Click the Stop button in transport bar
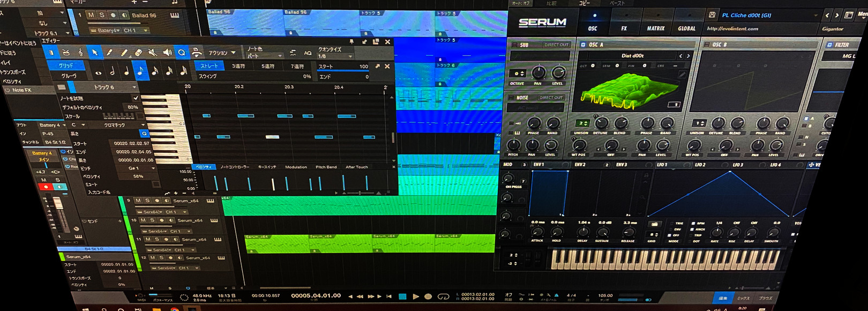Viewport: 868px width, 311px height. 402,297
